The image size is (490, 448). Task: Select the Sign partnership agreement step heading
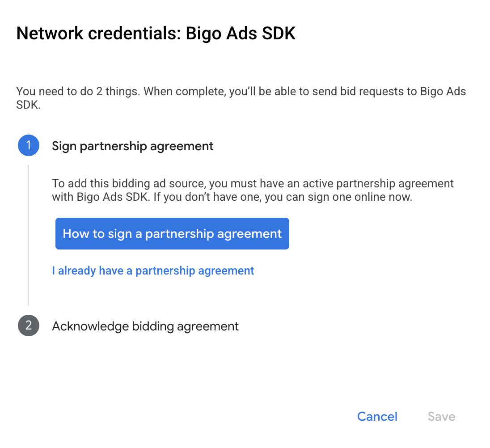point(132,146)
